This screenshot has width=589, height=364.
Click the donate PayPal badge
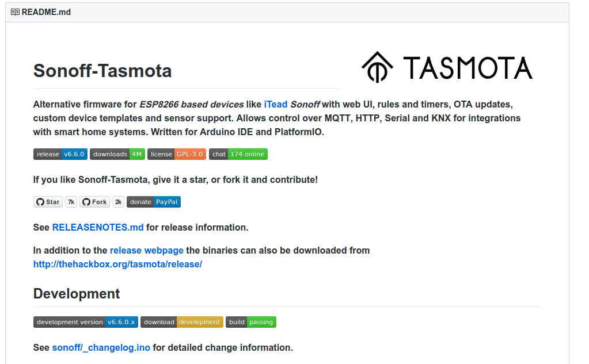154,202
